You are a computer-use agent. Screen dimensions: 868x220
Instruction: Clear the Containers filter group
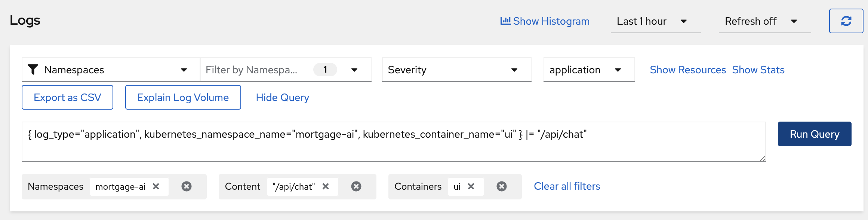(x=502, y=186)
